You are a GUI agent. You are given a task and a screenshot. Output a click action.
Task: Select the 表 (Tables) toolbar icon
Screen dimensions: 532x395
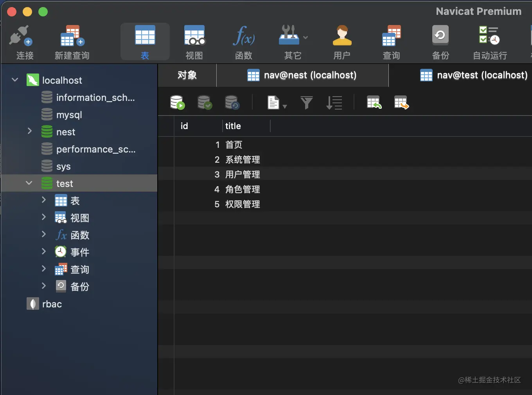[x=145, y=41]
